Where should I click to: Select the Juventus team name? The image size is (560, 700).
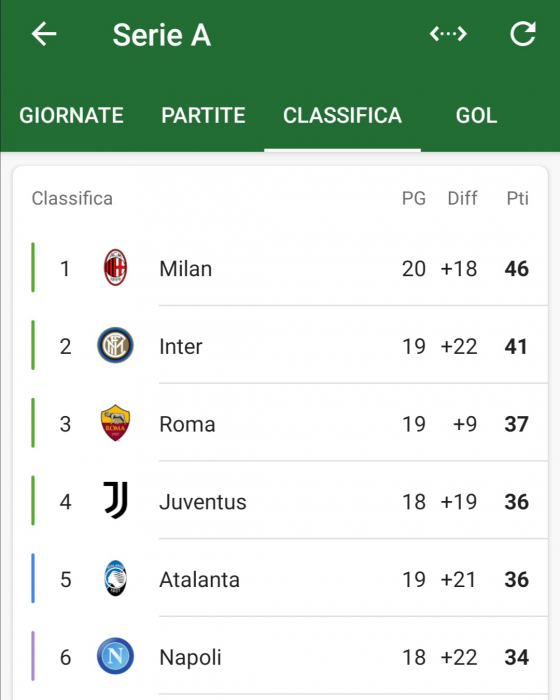click(x=203, y=502)
